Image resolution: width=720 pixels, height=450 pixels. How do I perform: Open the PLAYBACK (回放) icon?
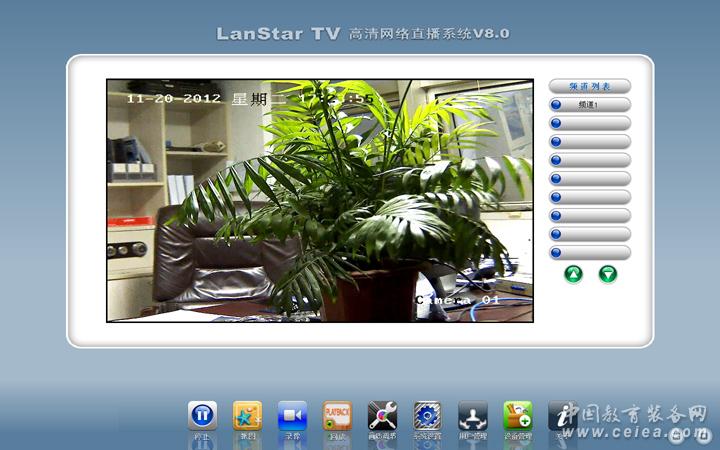pyautogui.click(x=337, y=416)
